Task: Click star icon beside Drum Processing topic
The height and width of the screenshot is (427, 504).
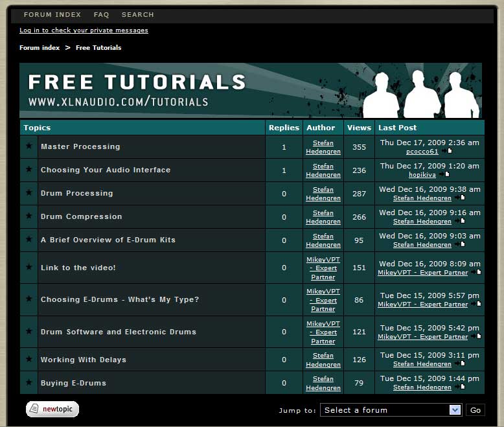Action: click(x=29, y=192)
